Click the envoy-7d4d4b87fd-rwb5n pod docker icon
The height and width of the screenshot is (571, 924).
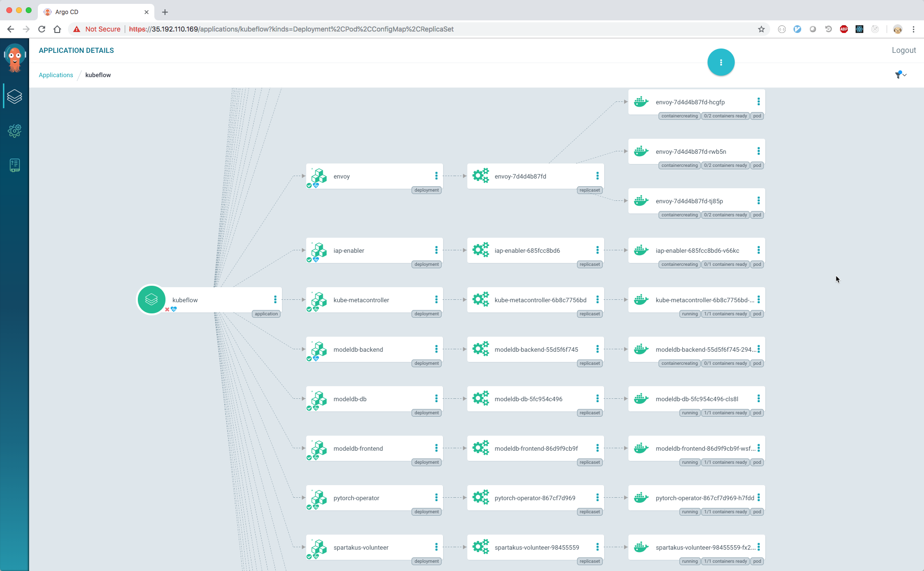pos(642,151)
